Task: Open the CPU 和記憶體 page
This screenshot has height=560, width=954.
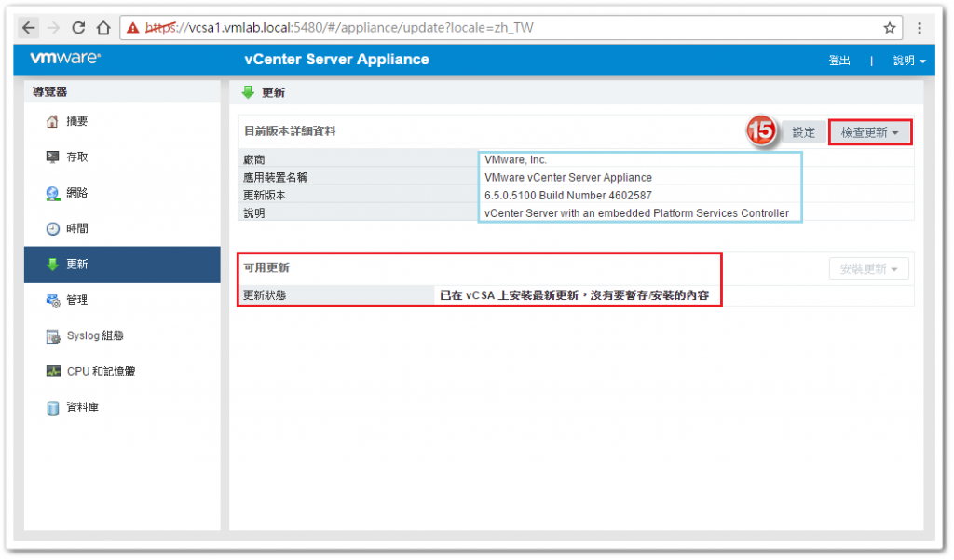Action: point(101,371)
